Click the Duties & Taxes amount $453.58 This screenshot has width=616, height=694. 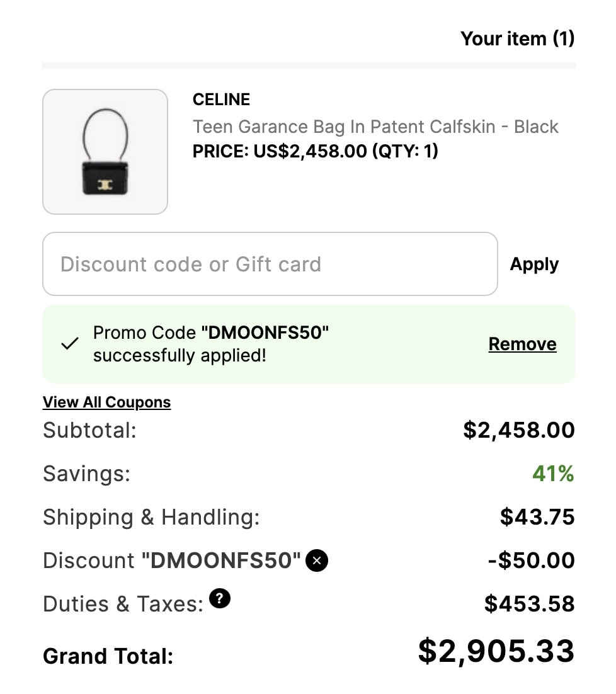(529, 604)
